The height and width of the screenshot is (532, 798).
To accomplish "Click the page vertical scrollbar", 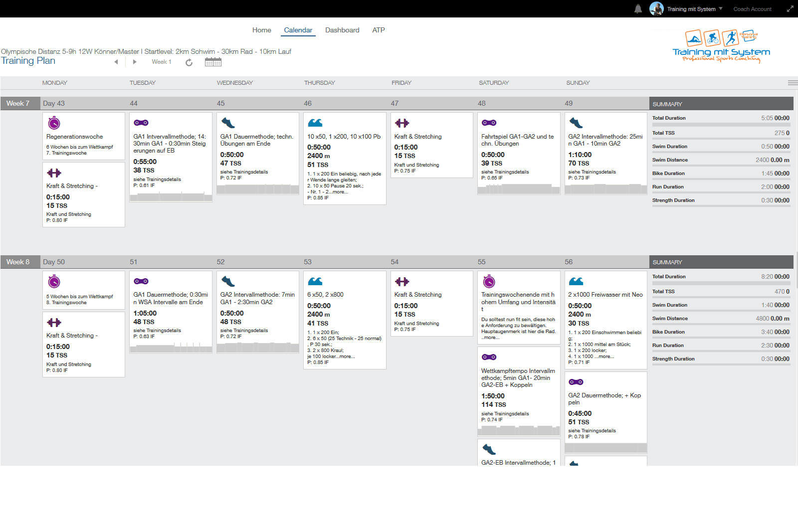I will point(797,269).
